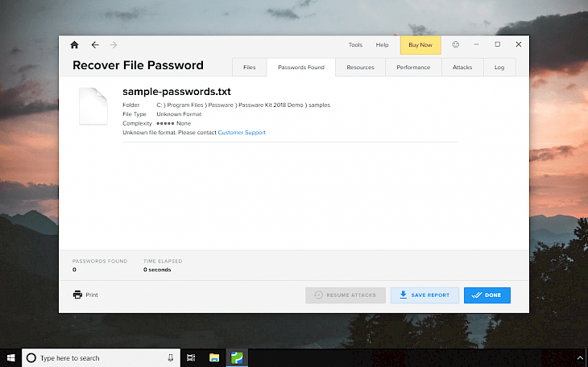
Task: Open the Tools menu
Action: tap(355, 44)
